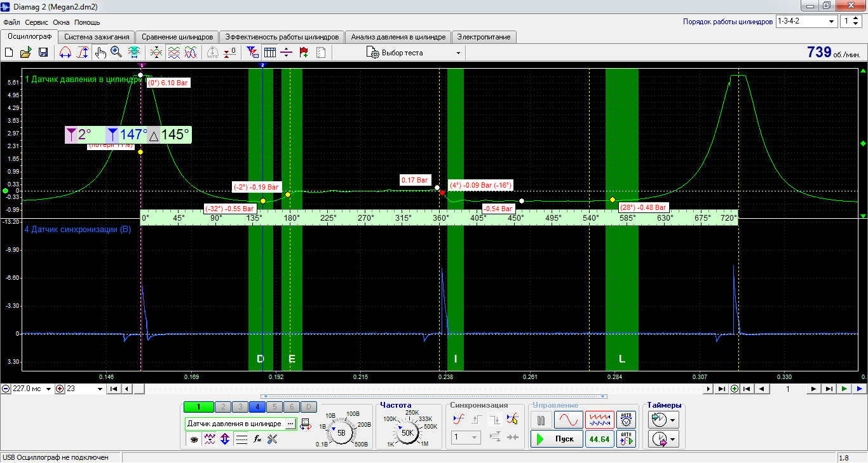Toggle channel visibility with the eye icon
Image resolution: width=868 pixels, height=463 pixels.
click(193, 439)
